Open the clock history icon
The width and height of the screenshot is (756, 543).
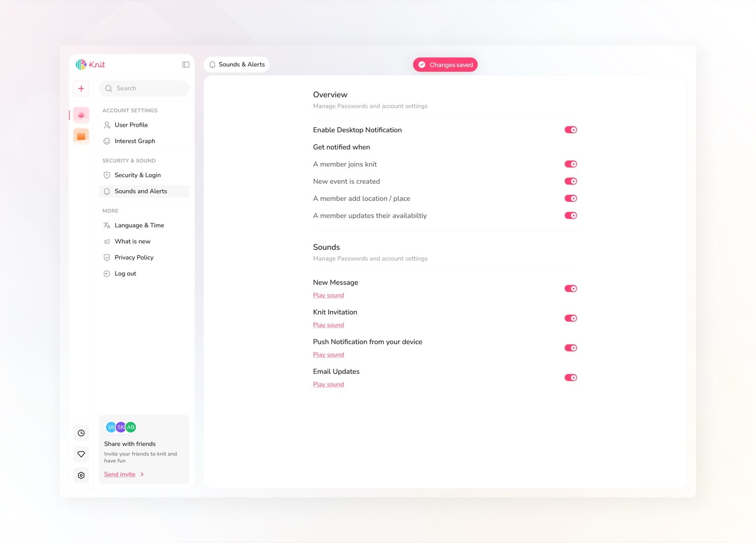81,433
